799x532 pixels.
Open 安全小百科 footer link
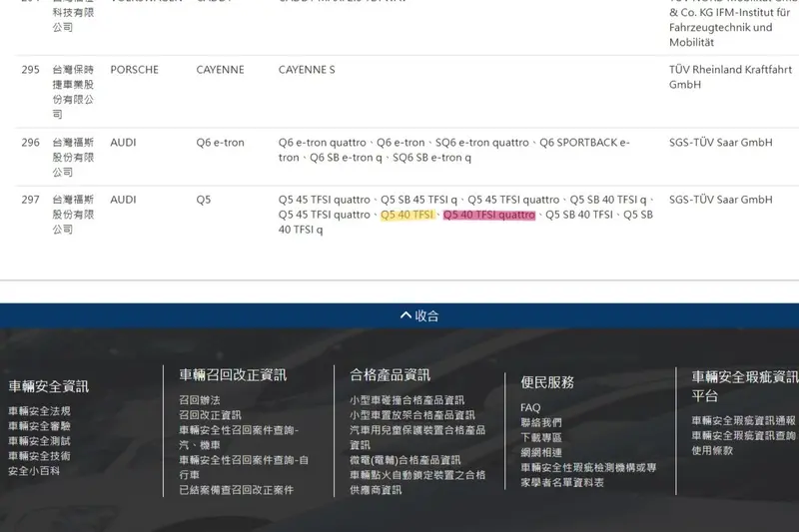(x=34, y=471)
